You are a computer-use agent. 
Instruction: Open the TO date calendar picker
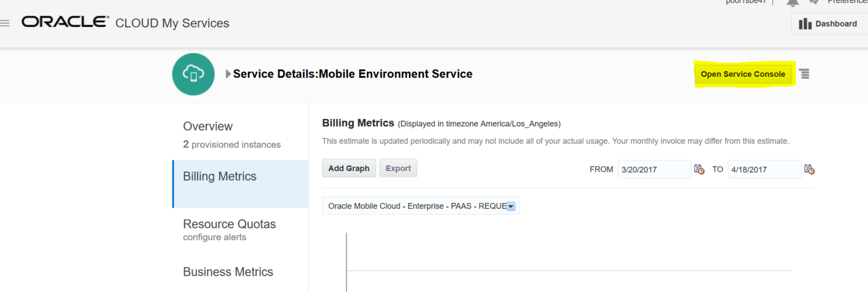tap(809, 169)
